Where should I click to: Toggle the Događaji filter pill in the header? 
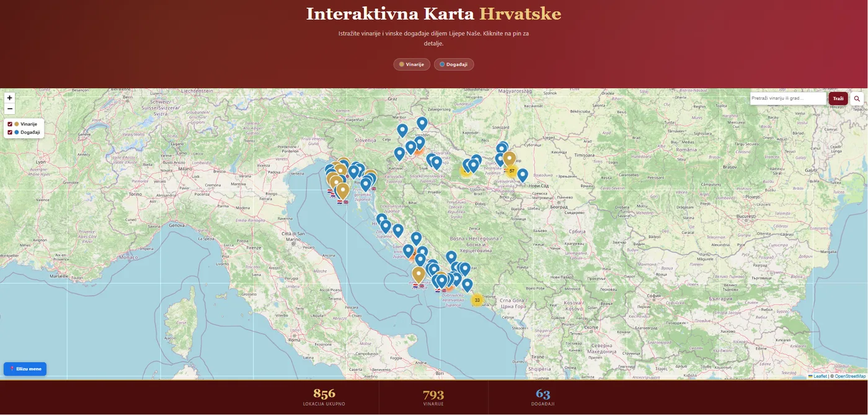point(454,65)
